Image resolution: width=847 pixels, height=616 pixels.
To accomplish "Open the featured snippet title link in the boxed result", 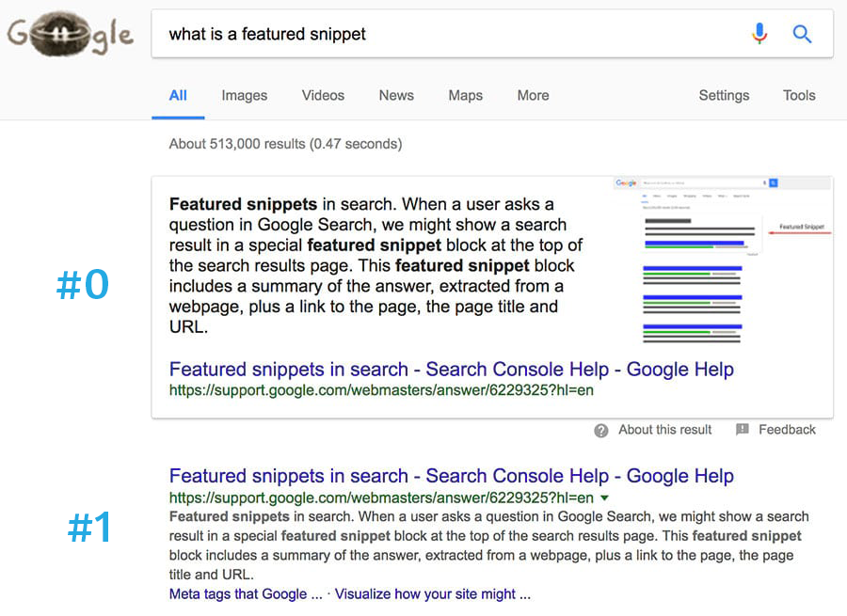I will (451, 370).
